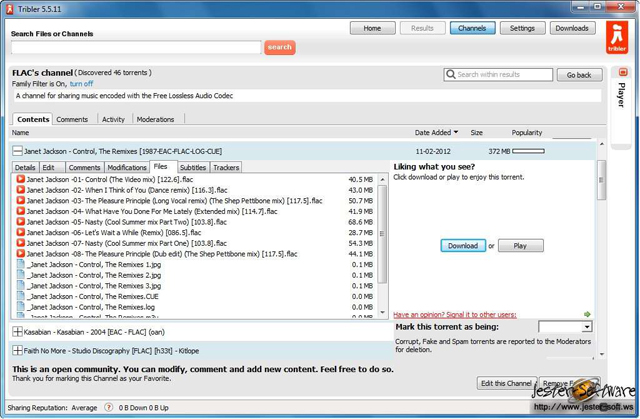The image size is (640, 419).
Task: Collapse the Janet Jackson torrent entry
Action: click(x=18, y=151)
